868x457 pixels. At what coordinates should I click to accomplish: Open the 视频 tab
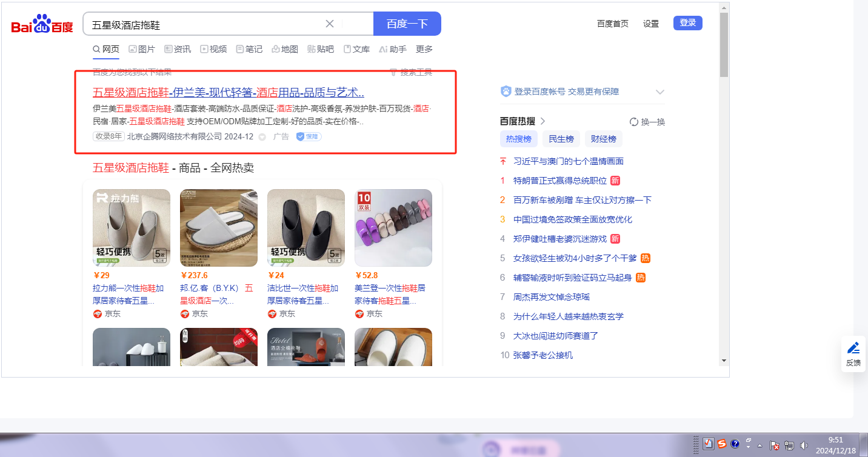click(x=213, y=49)
